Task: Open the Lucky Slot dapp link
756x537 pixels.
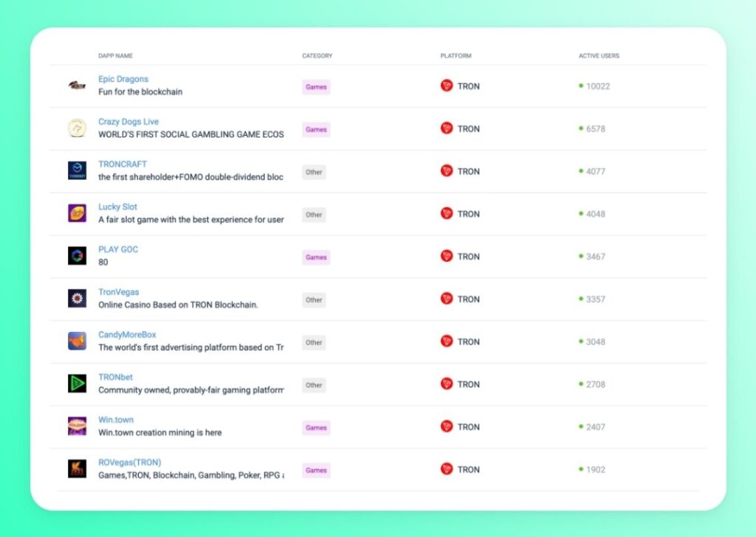Action: coord(117,207)
